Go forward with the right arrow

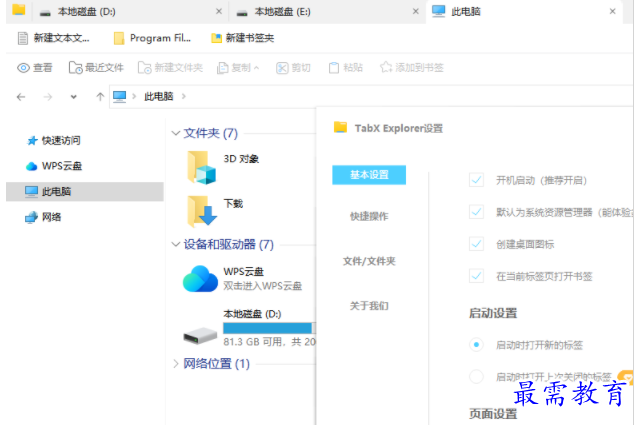pyautogui.click(x=48, y=97)
